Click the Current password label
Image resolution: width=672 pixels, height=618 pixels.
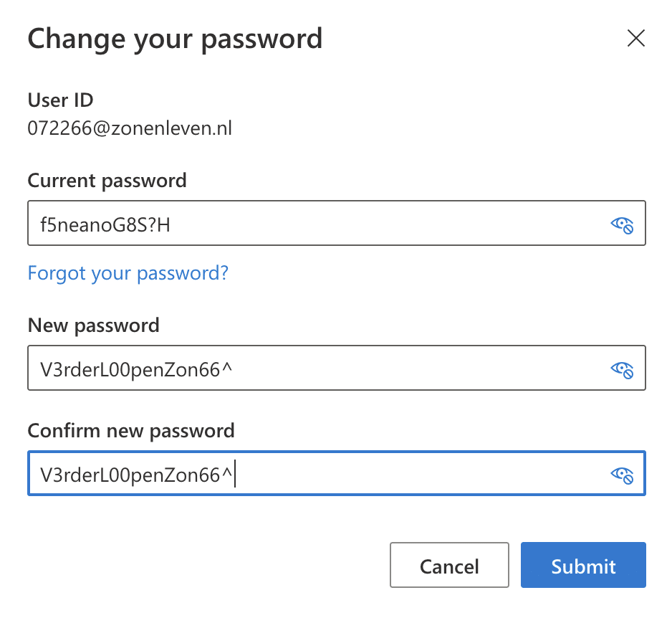[107, 181]
